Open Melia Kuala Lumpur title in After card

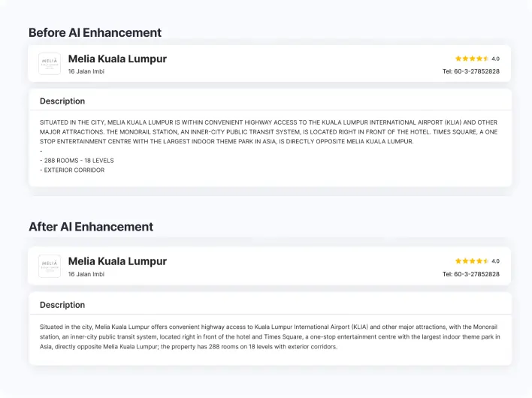[117, 261]
